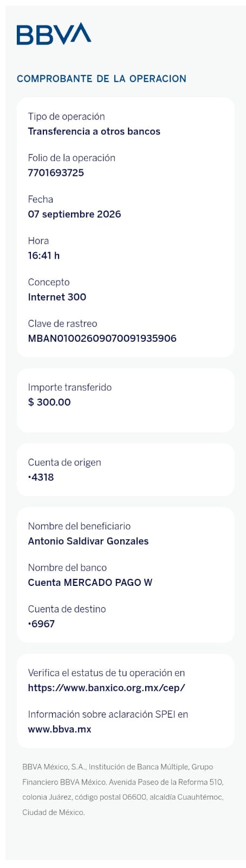Open the banxico.org.mx/cep verification link
Screen dimensions: 246x868
(x=107, y=687)
